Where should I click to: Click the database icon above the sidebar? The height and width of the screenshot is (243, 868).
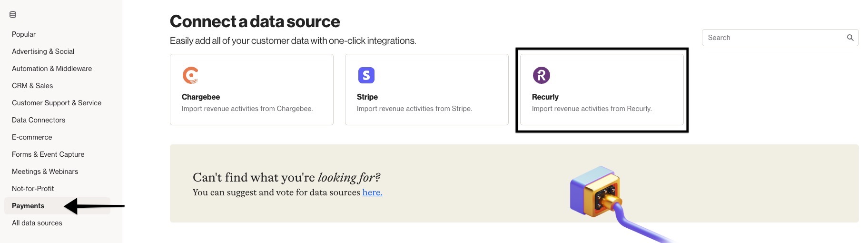click(13, 15)
